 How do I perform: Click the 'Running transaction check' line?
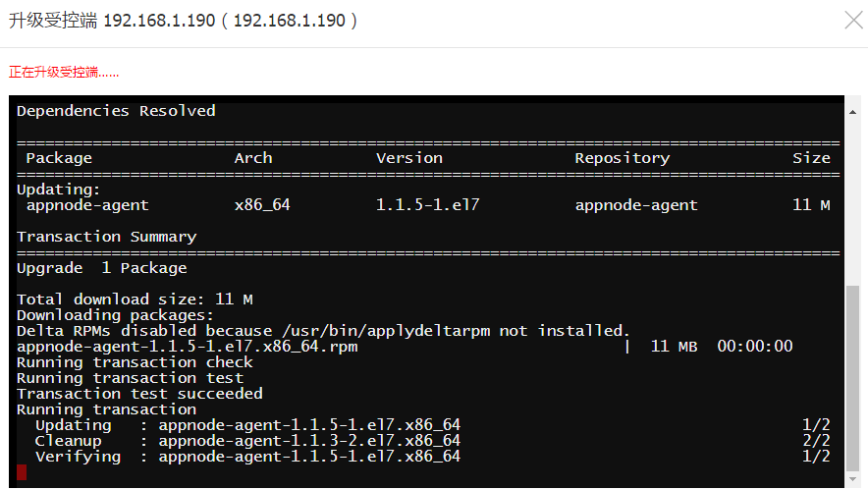click(x=135, y=362)
